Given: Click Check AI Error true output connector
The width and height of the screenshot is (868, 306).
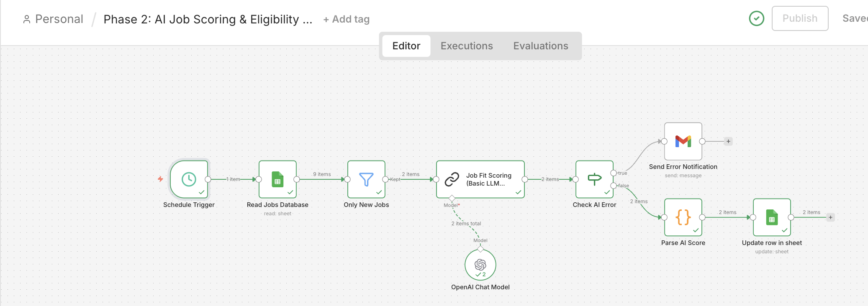Looking at the screenshot, I should coord(614,173).
